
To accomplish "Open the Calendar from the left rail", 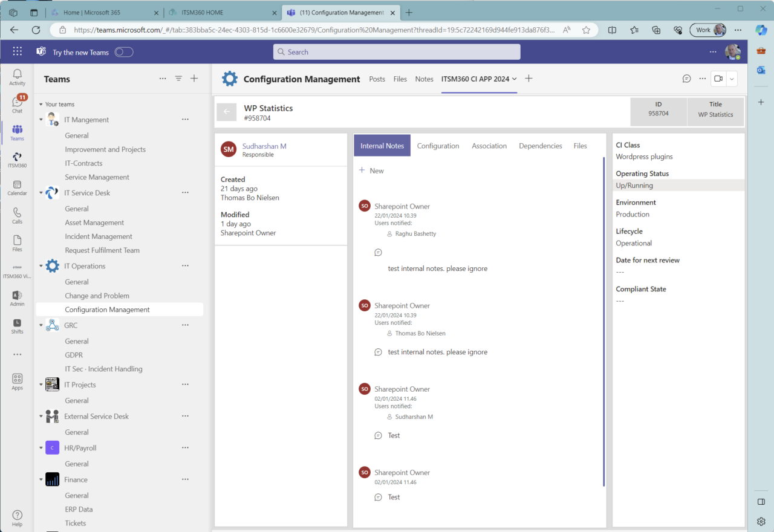I will (17, 186).
